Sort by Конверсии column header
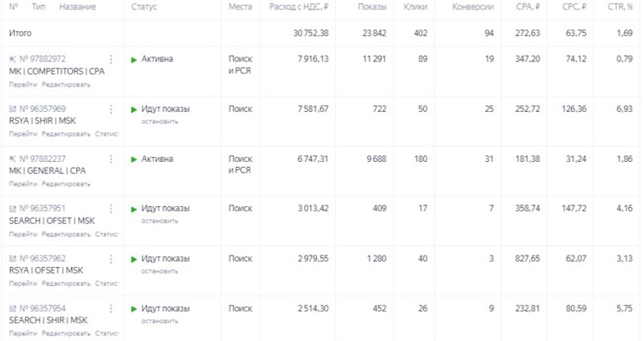The height and width of the screenshot is (341, 644). click(x=473, y=7)
